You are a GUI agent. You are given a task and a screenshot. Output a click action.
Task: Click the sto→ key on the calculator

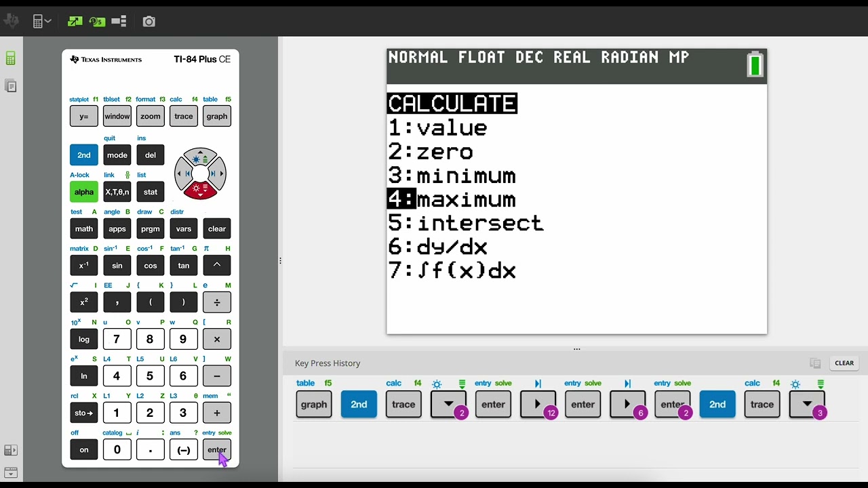click(x=84, y=413)
